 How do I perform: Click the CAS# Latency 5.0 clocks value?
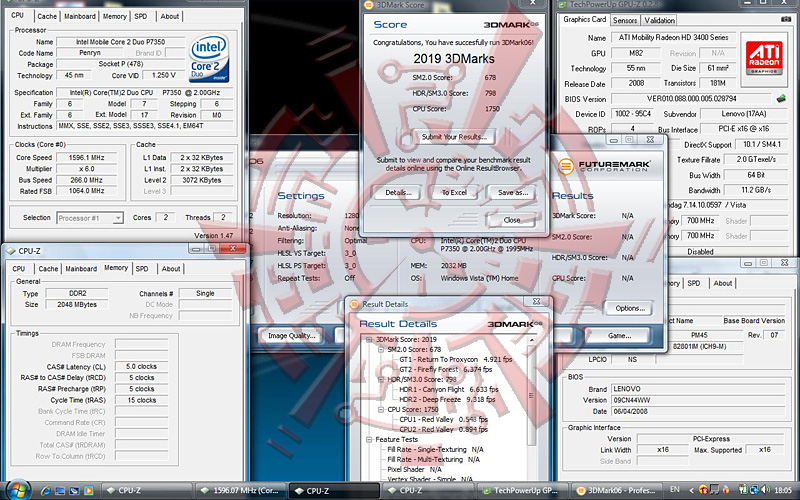141,366
